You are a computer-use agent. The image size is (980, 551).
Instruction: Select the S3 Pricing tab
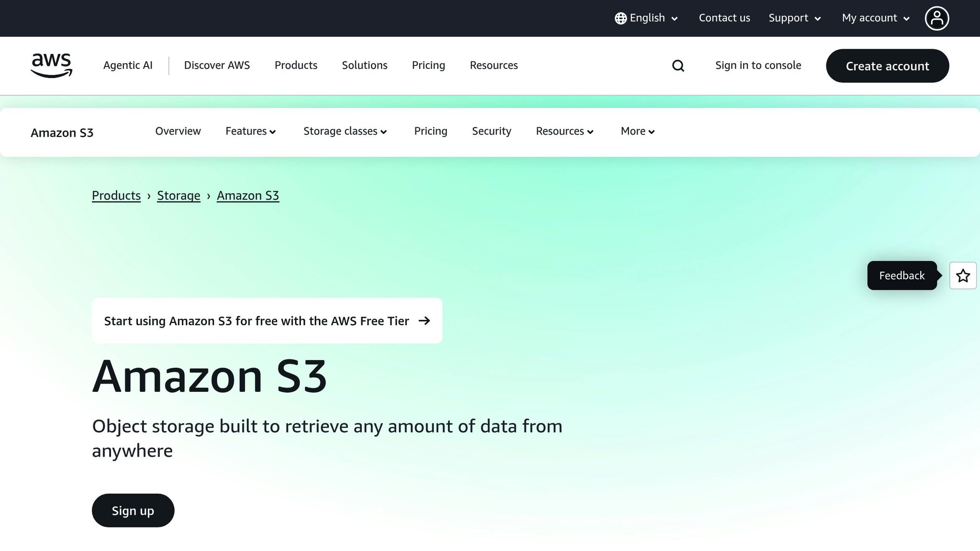[431, 131]
